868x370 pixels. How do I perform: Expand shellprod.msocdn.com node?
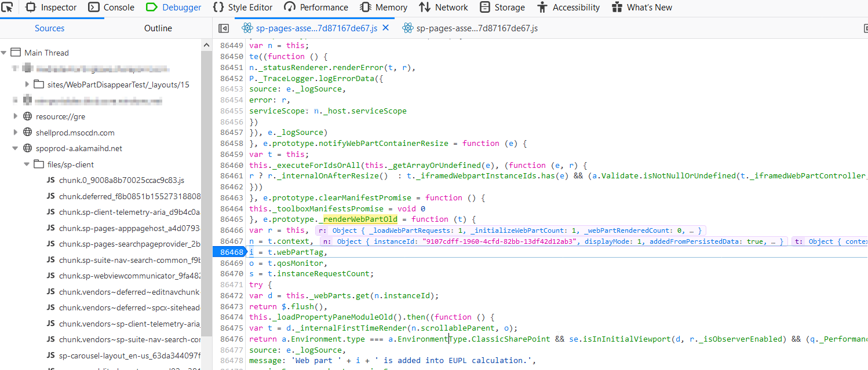[16, 133]
